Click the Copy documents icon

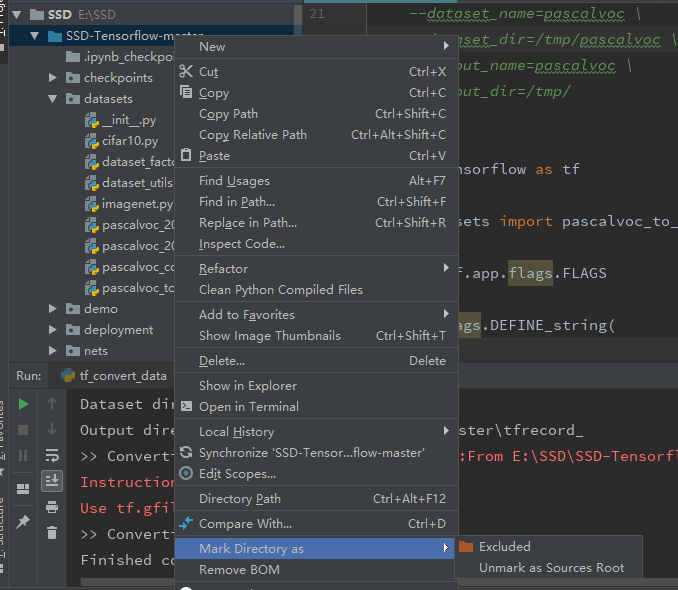(x=186, y=92)
